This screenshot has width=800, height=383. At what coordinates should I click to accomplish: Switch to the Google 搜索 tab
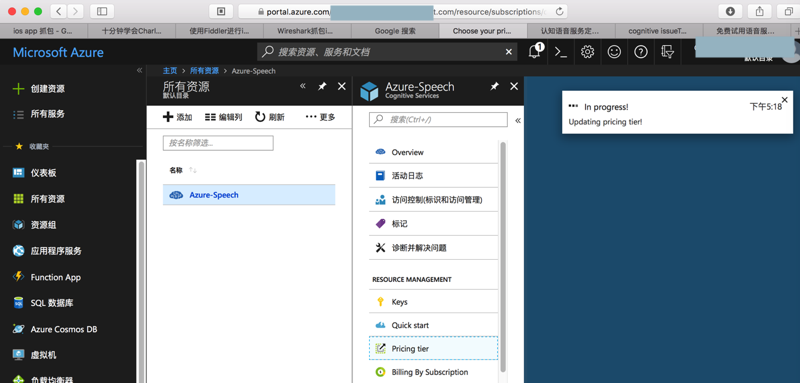pyautogui.click(x=395, y=31)
